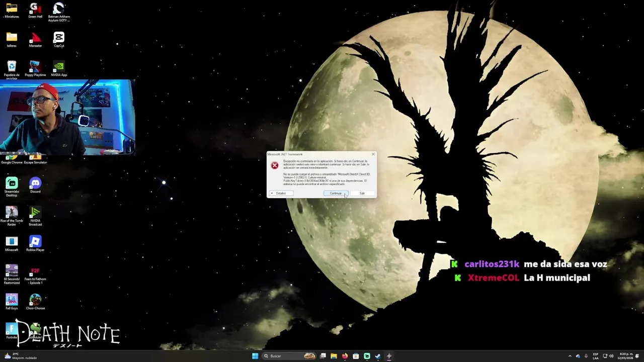Open Streamlabs from the taskbar

[x=367, y=356]
